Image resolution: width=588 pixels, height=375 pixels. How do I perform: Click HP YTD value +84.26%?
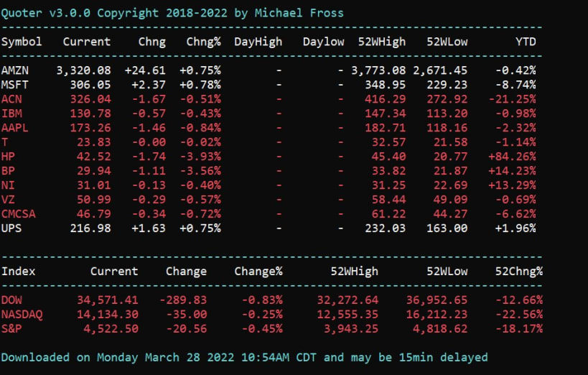512,157
